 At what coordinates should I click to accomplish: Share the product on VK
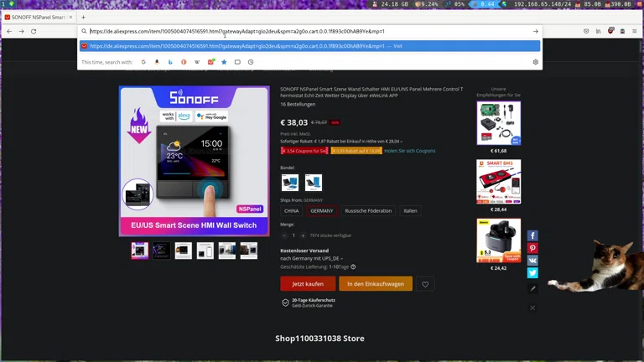pyautogui.click(x=532, y=261)
